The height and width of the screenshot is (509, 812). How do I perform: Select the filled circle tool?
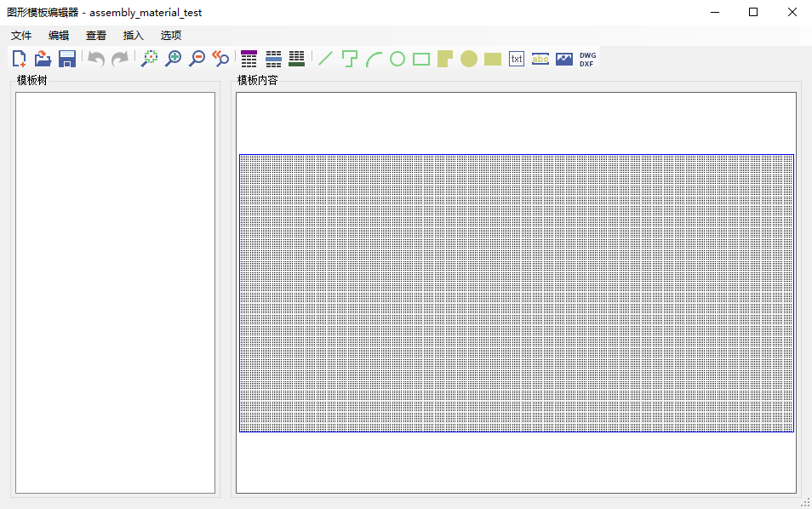[469, 59]
